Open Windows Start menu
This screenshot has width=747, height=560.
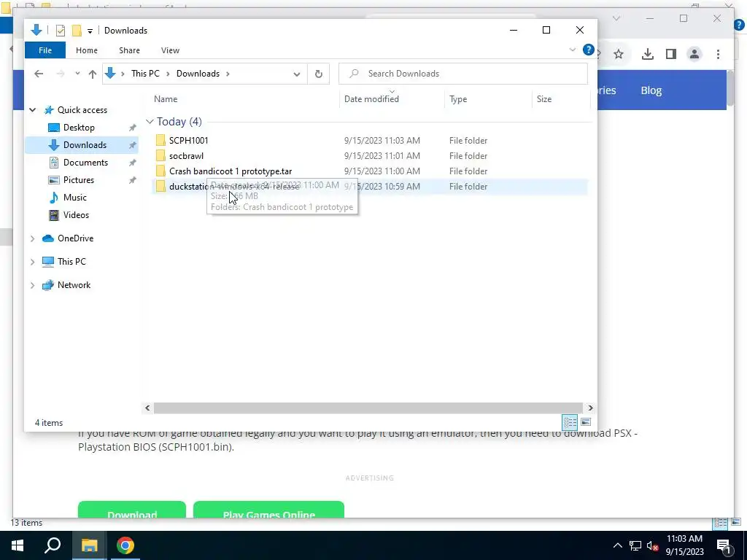click(18, 545)
